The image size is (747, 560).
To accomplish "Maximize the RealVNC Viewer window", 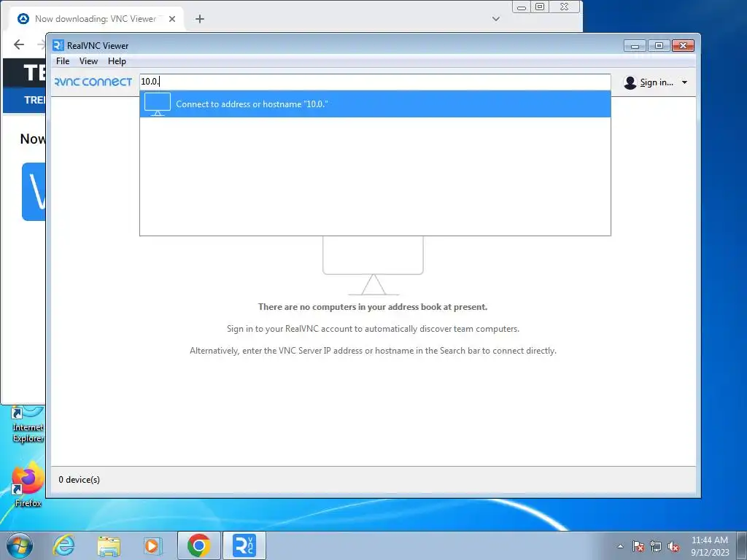I will [659, 46].
